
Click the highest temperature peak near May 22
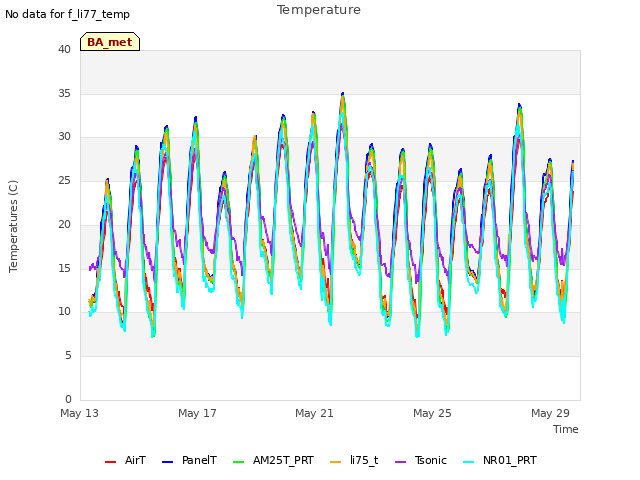343,94
